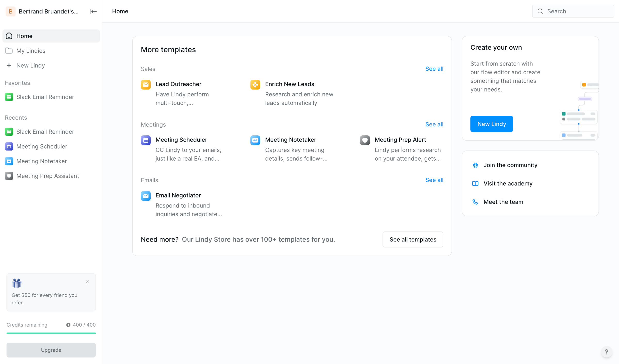Open the Meeting Scheduler template title
The width and height of the screenshot is (619, 364).
point(181,140)
